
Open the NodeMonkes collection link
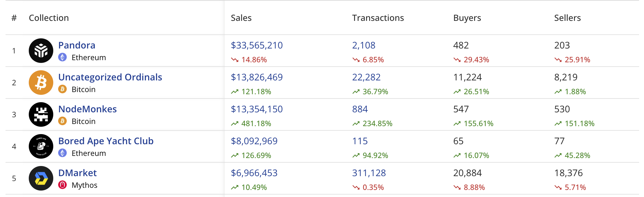(88, 109)
